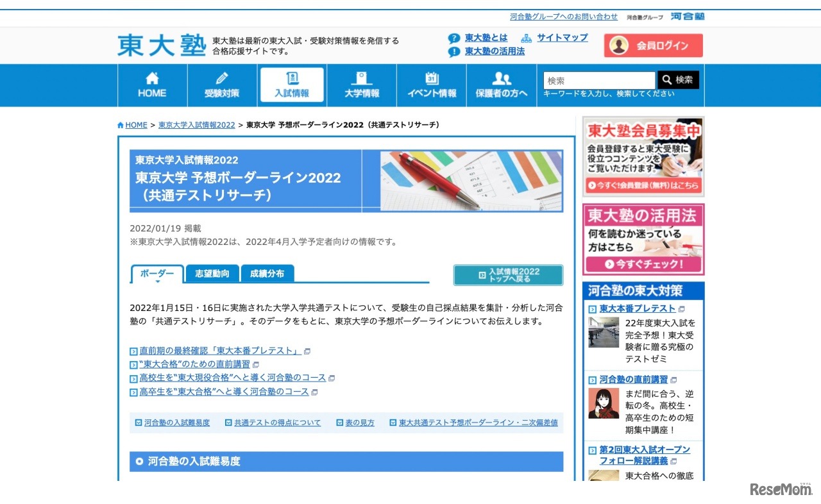The width and height of the screenshot is (821, 504).
Task: Click the 東大塾 site logo
Action: [x=161, y=45]
